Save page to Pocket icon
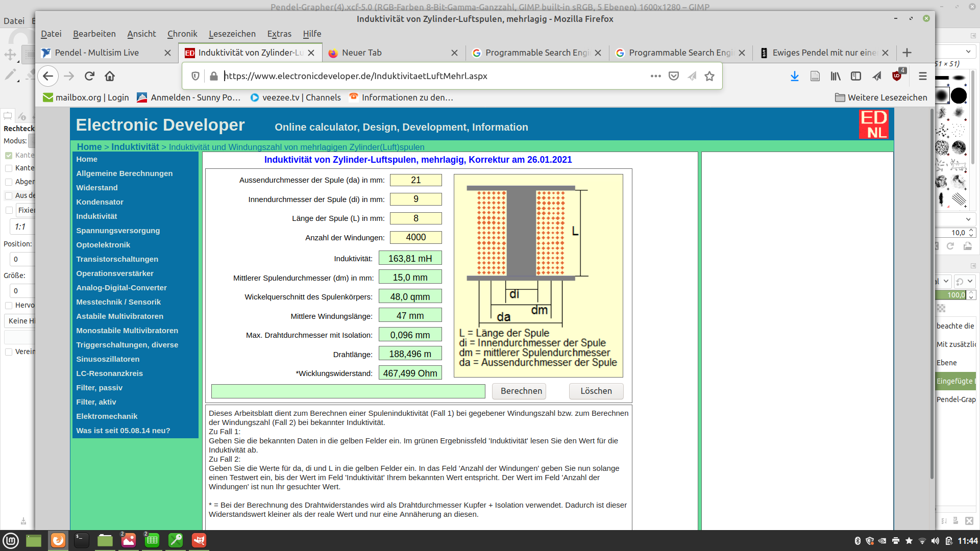The image size is (980, 551). pyautogui.click(x=674, y=76)
